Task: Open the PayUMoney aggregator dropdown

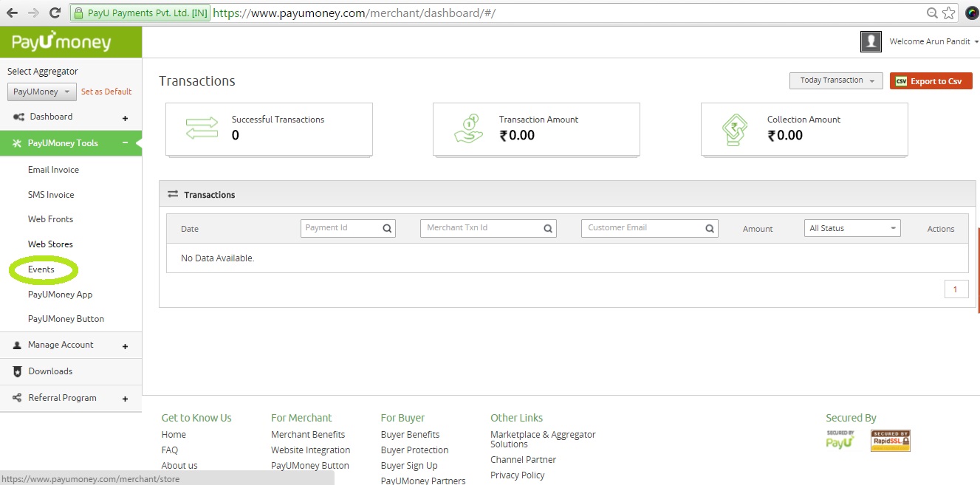Action: tap(42, 92)
